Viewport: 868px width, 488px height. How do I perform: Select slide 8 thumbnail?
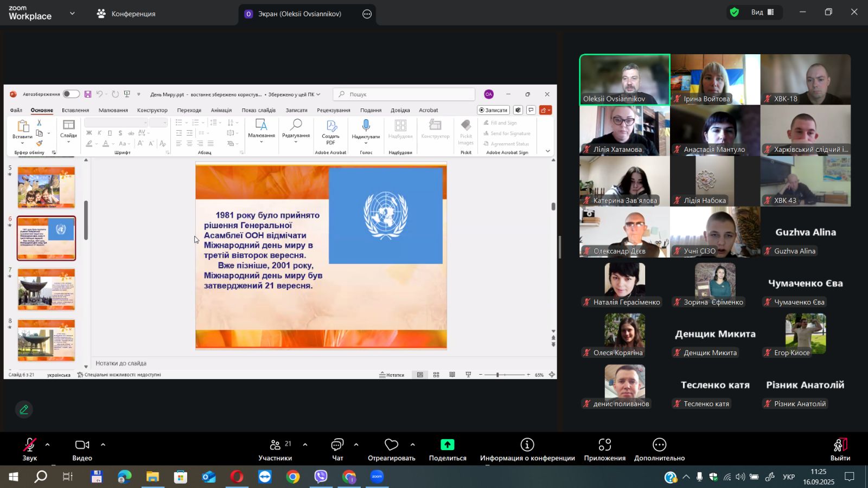[x=46, y=340]
